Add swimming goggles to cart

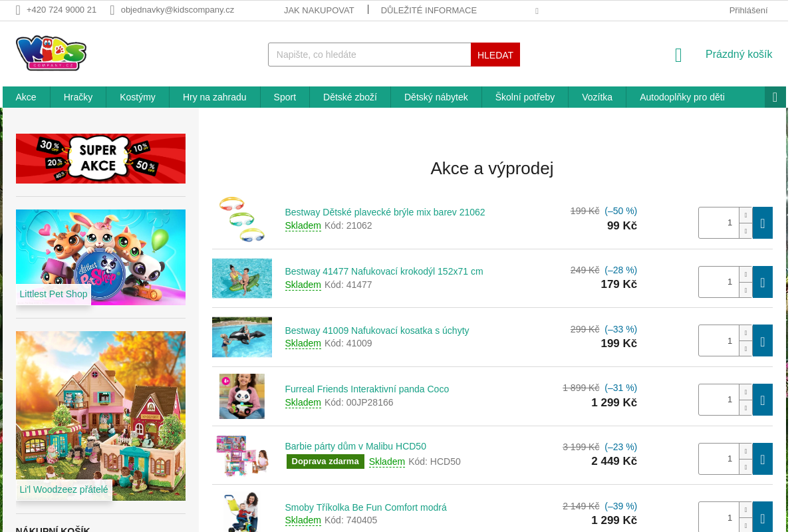(762, 223)
